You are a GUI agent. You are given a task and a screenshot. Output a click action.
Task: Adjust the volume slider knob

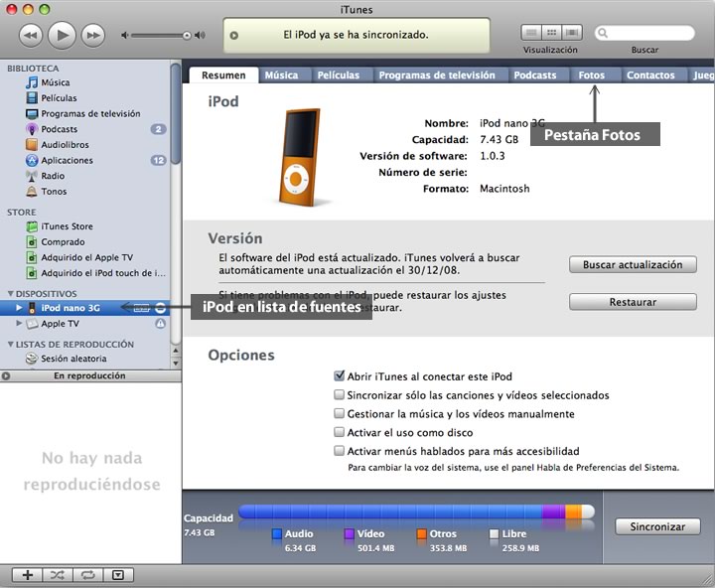[x=187, y=36]
